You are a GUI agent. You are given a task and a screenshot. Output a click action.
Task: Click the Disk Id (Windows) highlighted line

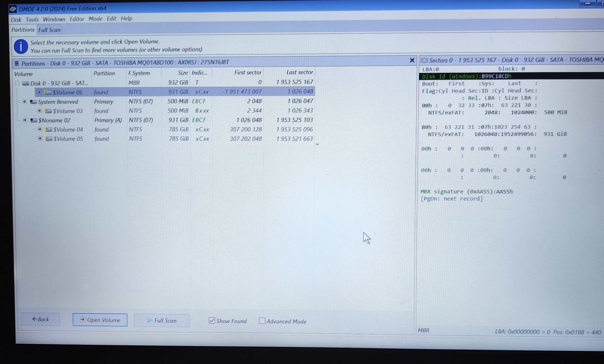pos(511,76)
